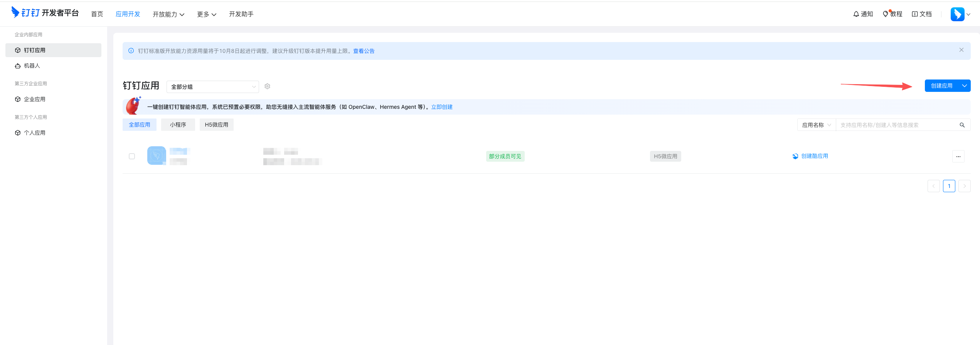Open the app row more options button

coord(958,156)
